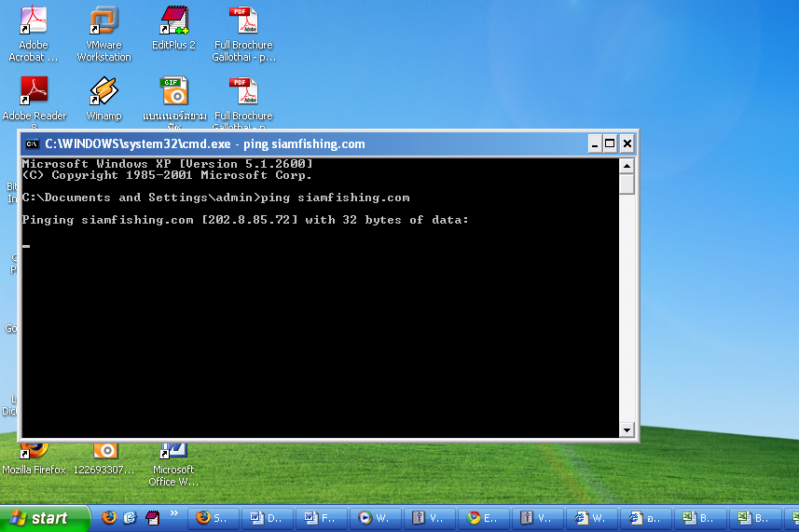Click the 'Pinging siamfishing.com [202.8.85.72]' output line

click(245, 220)
